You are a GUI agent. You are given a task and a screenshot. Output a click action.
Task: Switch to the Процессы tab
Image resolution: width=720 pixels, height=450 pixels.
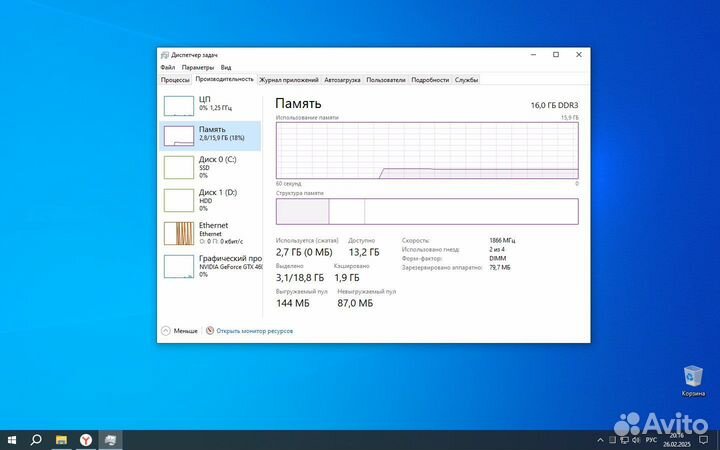coord(175,79)
